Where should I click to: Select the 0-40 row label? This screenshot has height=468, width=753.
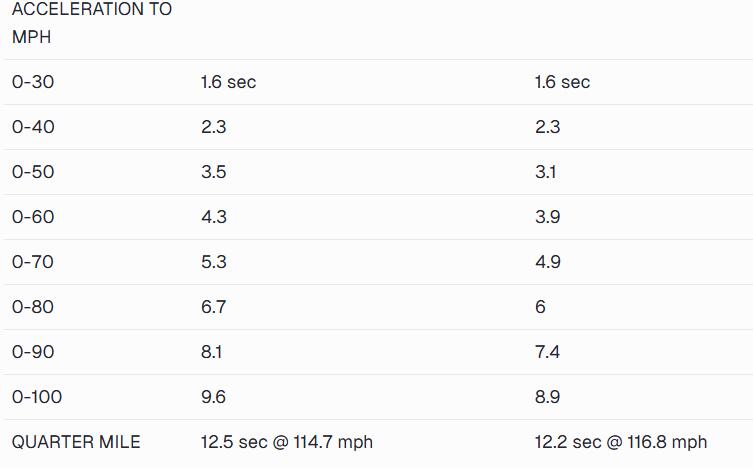[33, 127]
